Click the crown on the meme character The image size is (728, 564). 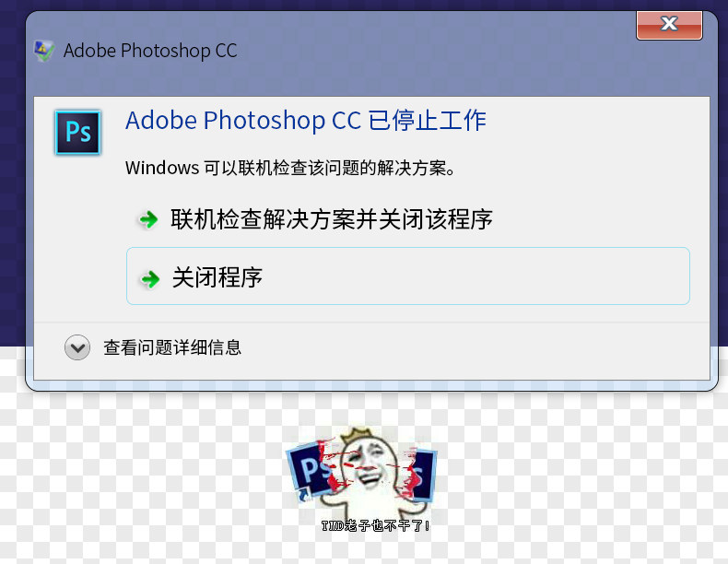pyautogui.click(x=353, y=436)
